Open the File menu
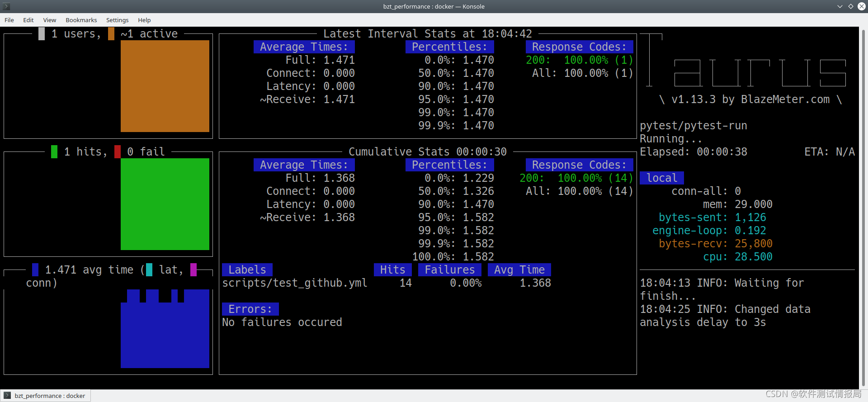The image size is (868, 402). click(9, 20)
